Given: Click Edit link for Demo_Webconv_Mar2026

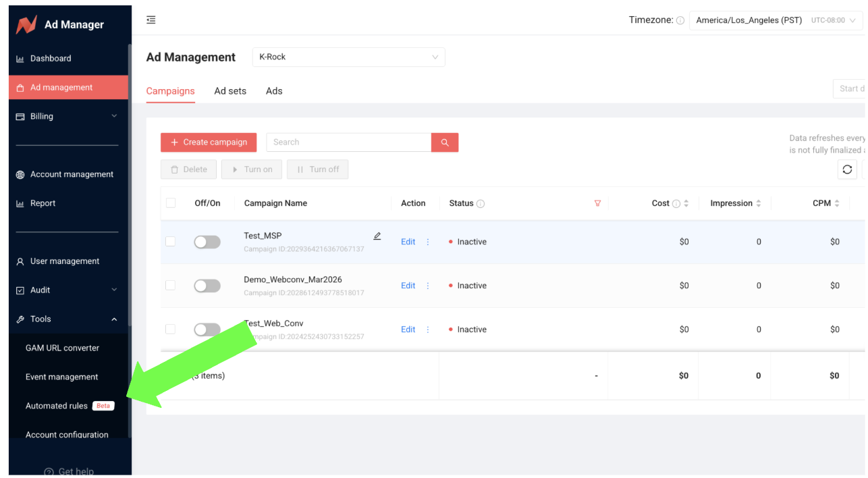Looking at the screenshot, I should point(408,286).
